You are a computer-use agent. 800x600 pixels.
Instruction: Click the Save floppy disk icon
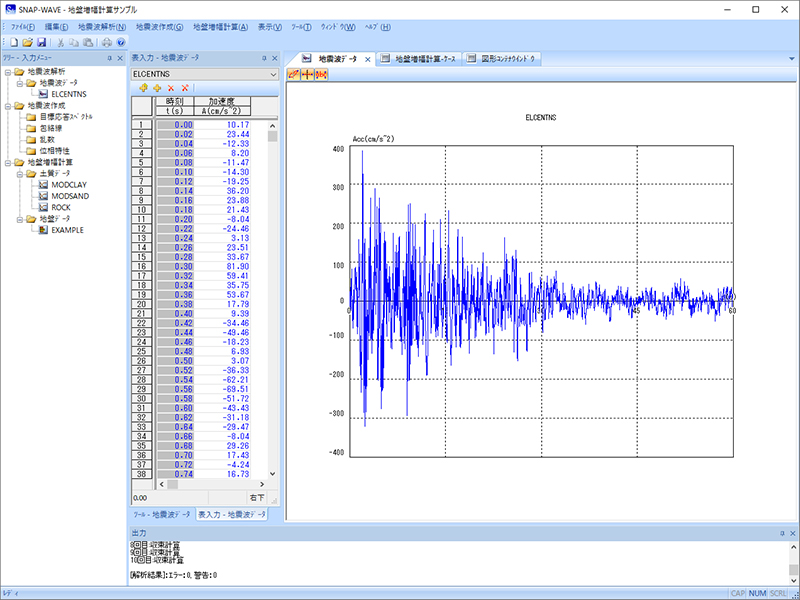pos(42,43)
